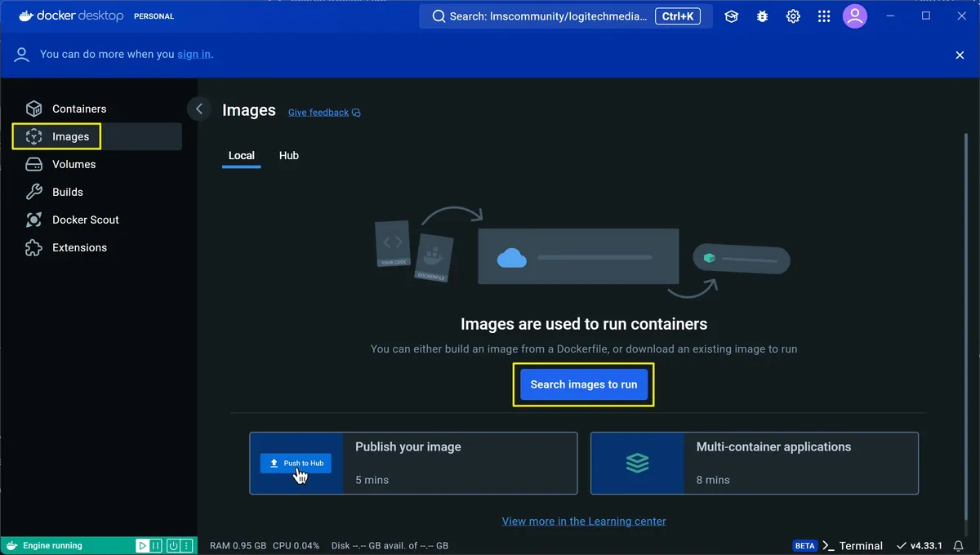980x555 pixels.
Task: Open Docker Desktop settings gear
Action: tap(793, 16)
